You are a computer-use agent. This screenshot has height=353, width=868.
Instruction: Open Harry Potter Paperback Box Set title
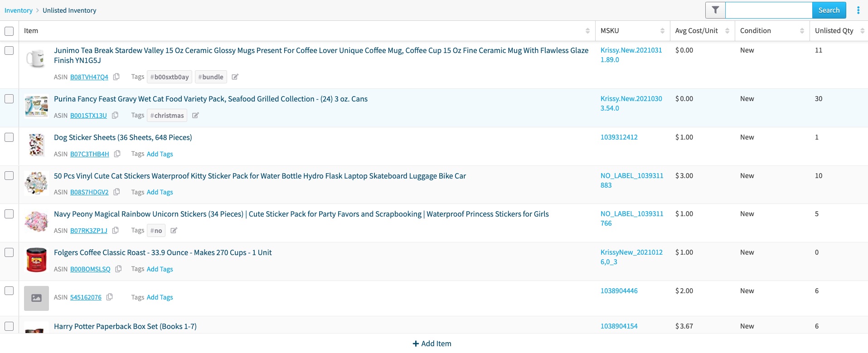(125, 326)
